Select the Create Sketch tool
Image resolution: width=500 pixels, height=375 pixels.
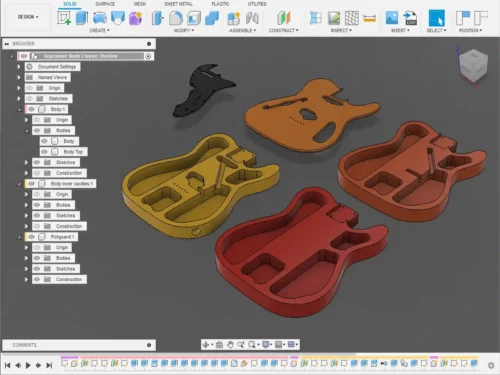(x=64, y=18)
